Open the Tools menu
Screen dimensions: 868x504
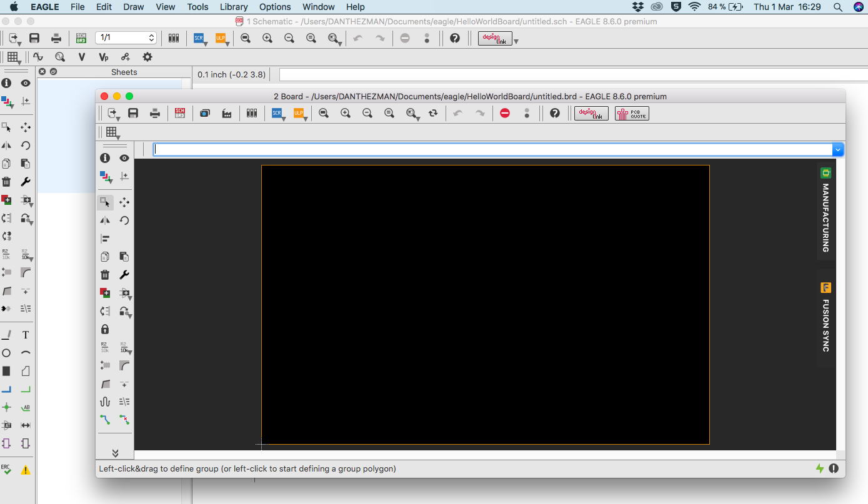(x=197, y=7)
